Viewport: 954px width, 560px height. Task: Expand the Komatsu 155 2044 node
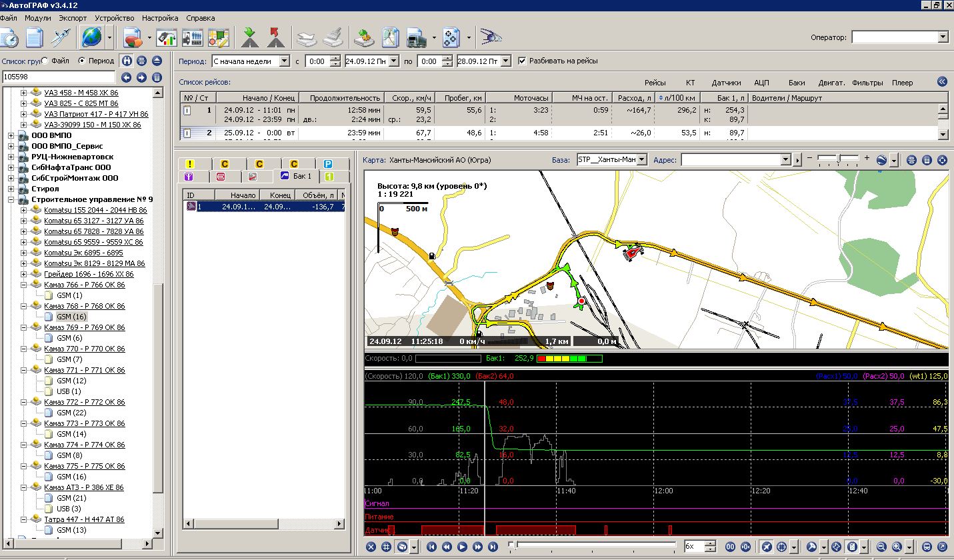click(x=24, y=210)
